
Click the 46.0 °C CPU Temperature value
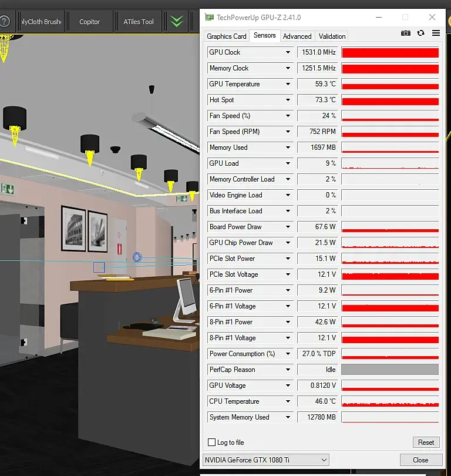(317, 401)
